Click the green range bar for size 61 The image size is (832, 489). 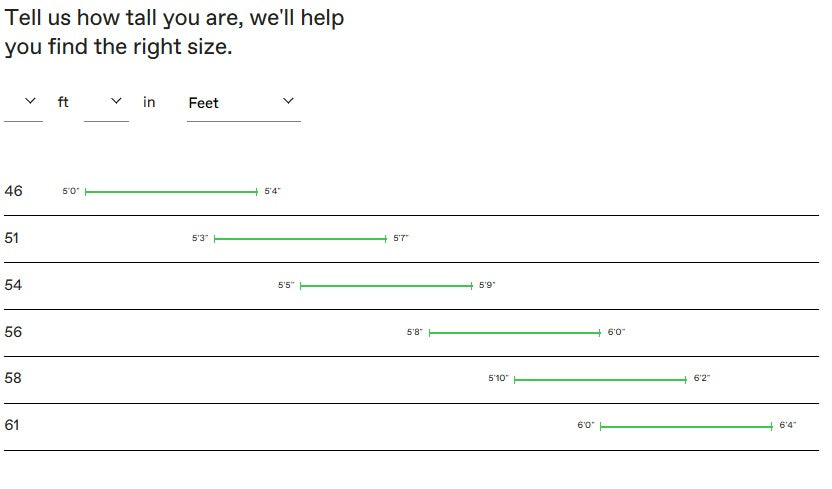pos(687,426)
